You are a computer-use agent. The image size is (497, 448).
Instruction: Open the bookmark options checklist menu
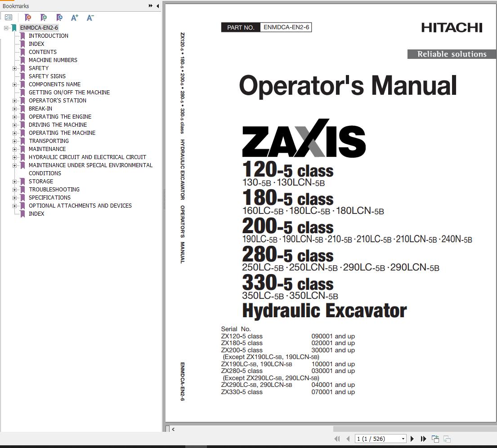point(9,18)
